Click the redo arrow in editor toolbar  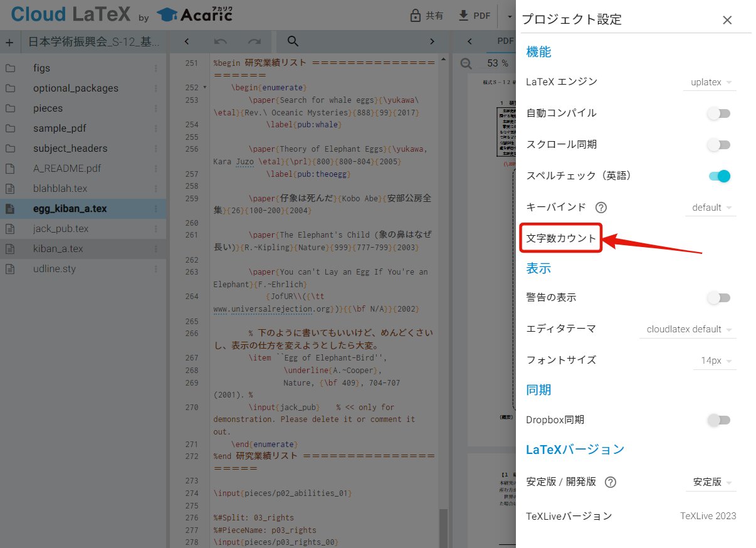pos(255,42)
